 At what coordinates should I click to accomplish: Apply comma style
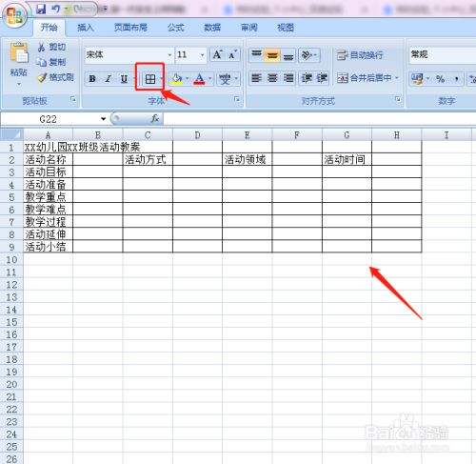coord(457,78)
